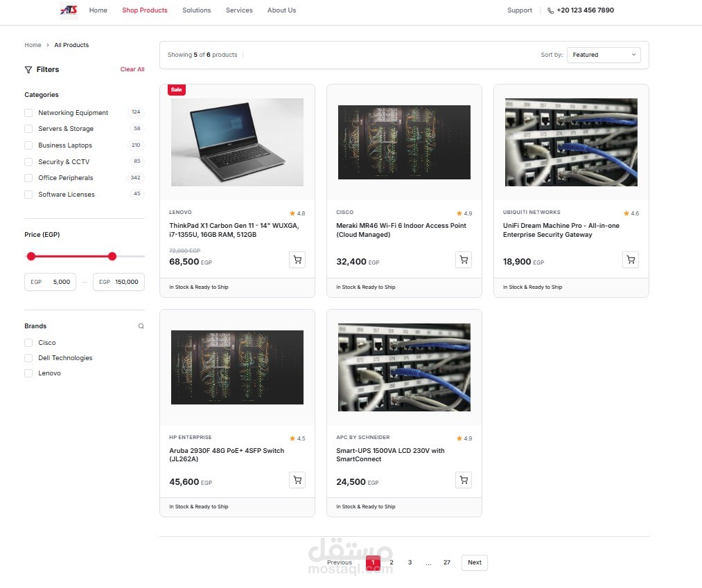Go to page 2 of results
Viewport: 702px width, 588px height.
tap(392, 562)
